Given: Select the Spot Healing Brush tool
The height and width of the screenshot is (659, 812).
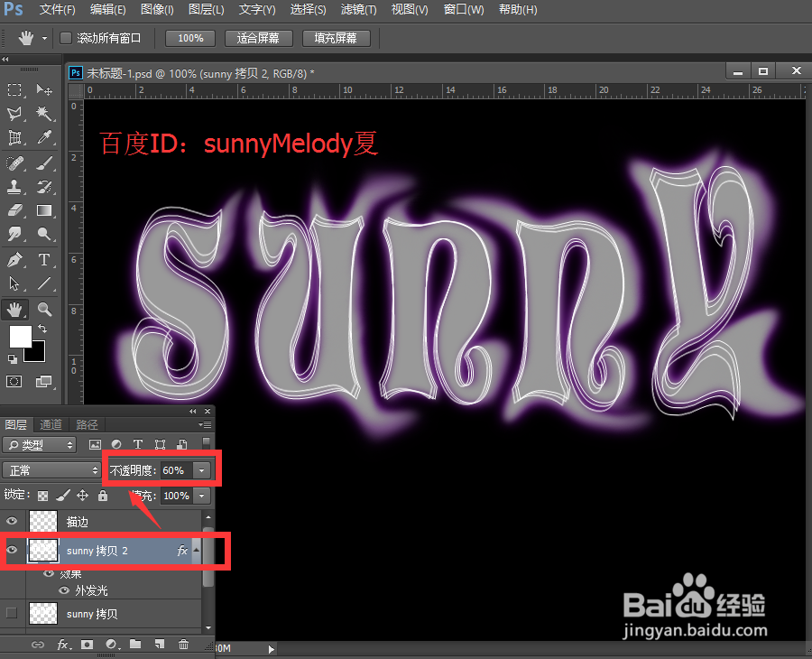Looking at the screenshot, I should [x=14, y=163].
